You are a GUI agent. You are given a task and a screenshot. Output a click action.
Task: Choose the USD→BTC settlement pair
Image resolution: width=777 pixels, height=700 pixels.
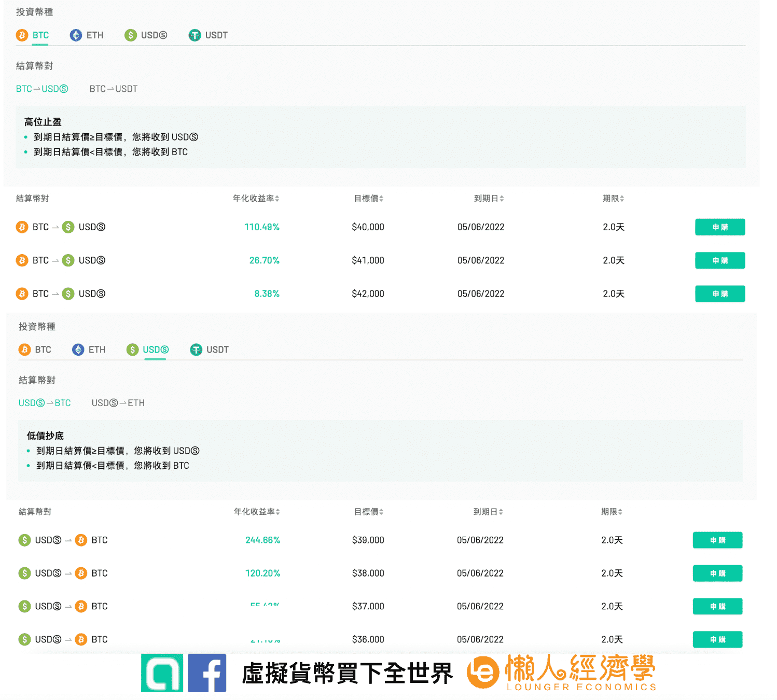coord(45,403)
